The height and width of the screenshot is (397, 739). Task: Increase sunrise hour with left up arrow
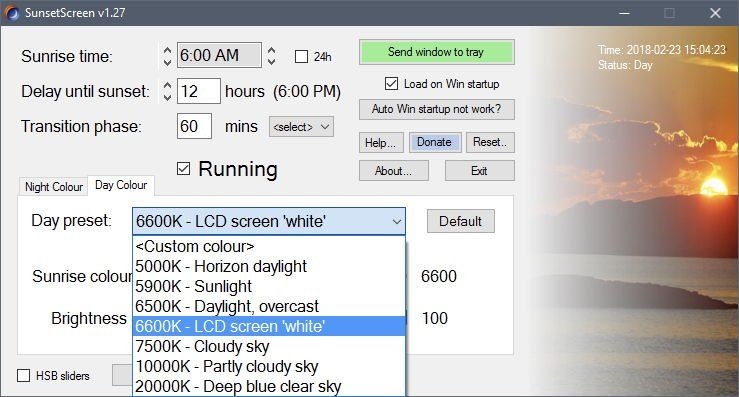tap(167, 50)
